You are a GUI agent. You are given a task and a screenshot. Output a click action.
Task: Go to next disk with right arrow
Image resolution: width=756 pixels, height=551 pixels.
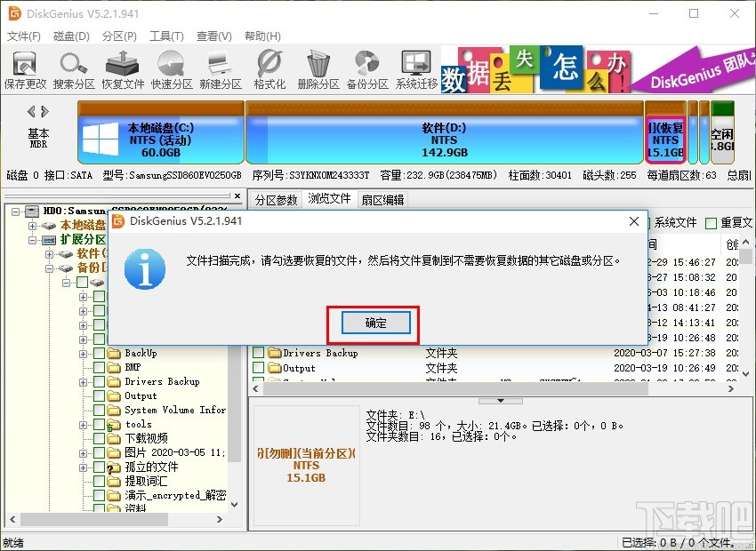tap(44, 112)
